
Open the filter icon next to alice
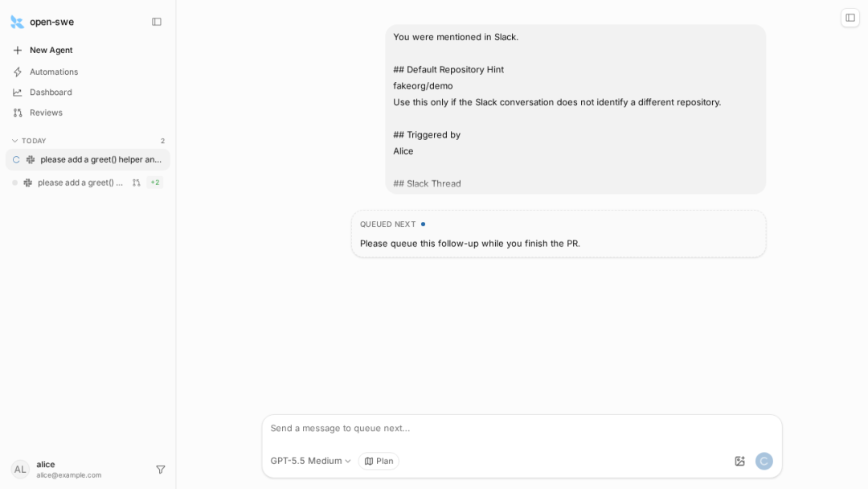tap(161, 470)
